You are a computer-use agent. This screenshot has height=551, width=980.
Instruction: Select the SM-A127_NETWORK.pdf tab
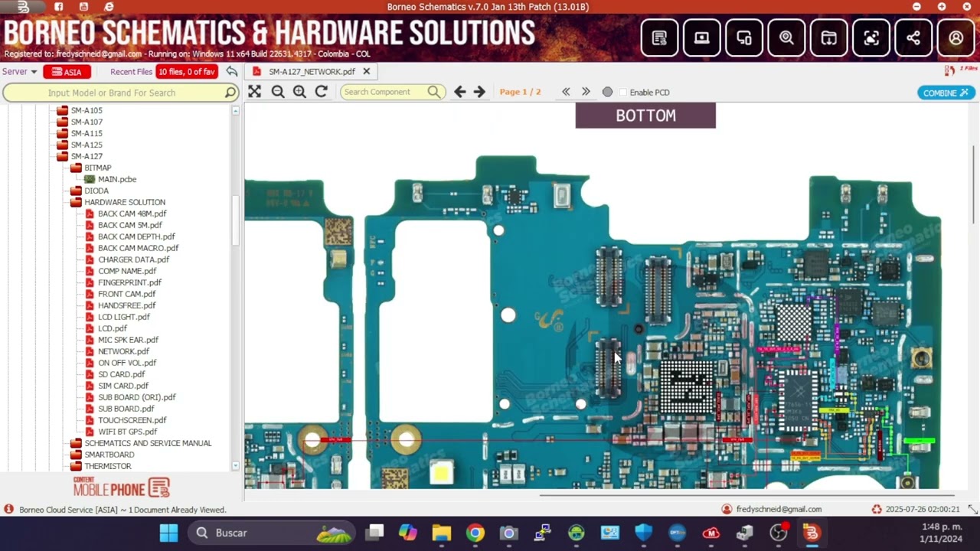click(312, 71)
